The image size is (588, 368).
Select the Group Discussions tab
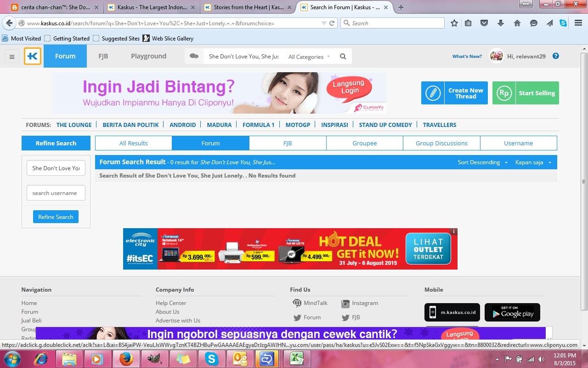pos(441,143)
